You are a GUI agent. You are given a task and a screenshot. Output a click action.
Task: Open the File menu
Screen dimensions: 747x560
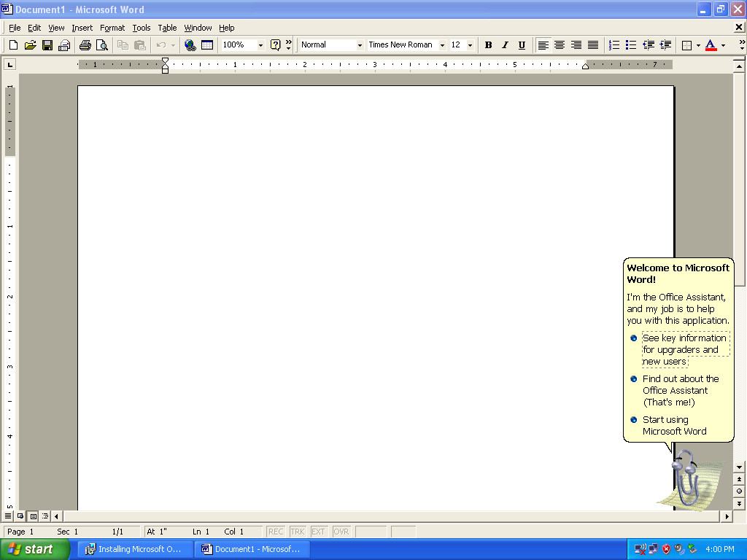(15, 28)
